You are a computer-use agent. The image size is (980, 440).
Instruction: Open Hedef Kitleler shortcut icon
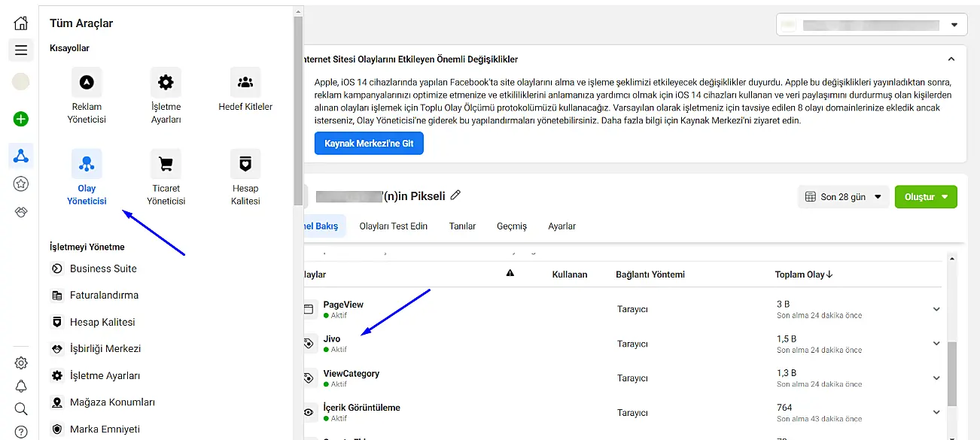pyautogui.click(x=245, y=82)
